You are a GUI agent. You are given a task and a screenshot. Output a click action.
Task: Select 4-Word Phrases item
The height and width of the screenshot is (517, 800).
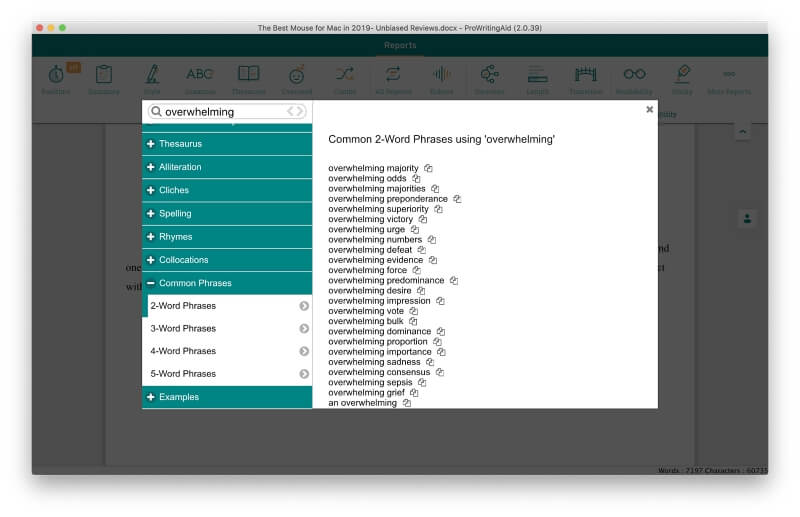(226, 351)
